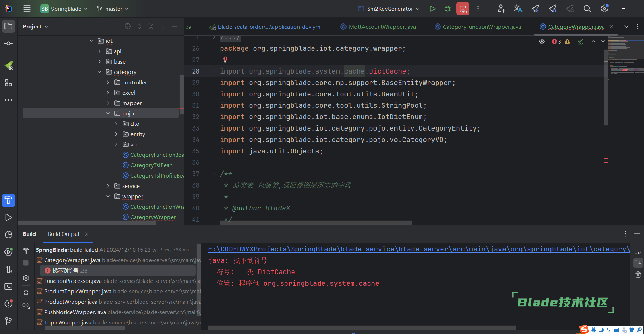This screenshot has width=644, height=334.
Task: Open the more run actions menu
Action: [478, 9]
